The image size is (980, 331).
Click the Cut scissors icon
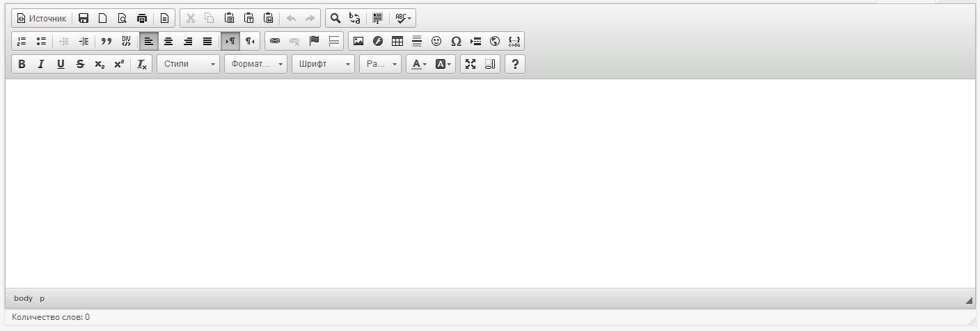tap(190, 19)
